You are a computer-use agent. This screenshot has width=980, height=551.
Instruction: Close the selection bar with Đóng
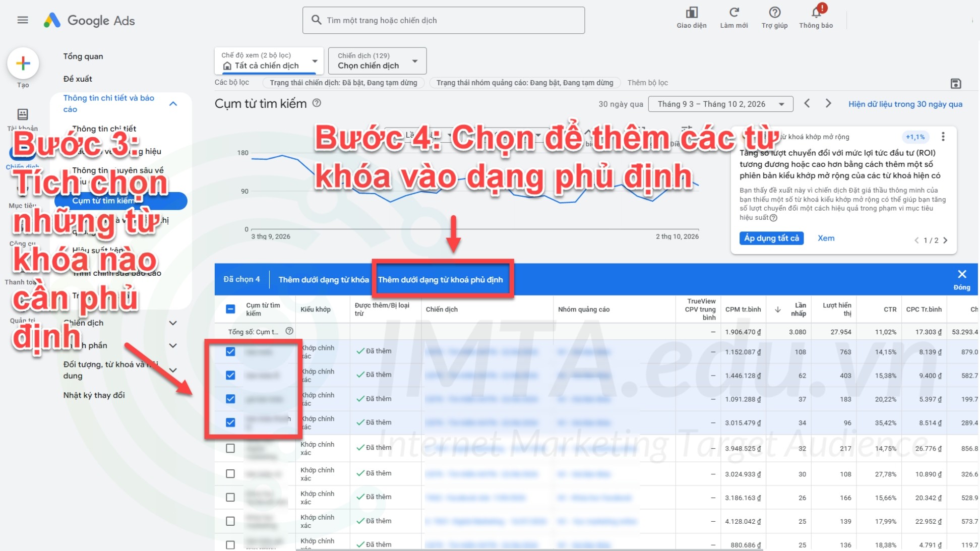pyautogui.click(x=962, y=279)
